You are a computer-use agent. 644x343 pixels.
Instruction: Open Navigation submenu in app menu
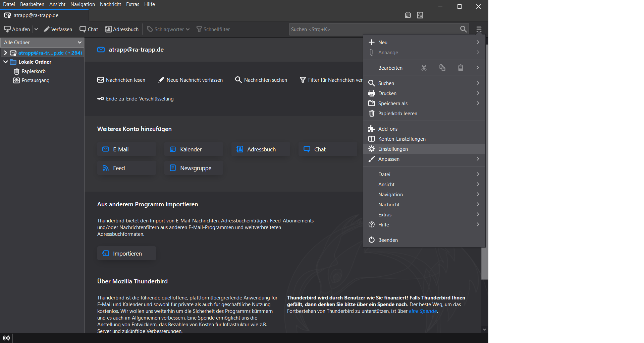tap(424, 194)
